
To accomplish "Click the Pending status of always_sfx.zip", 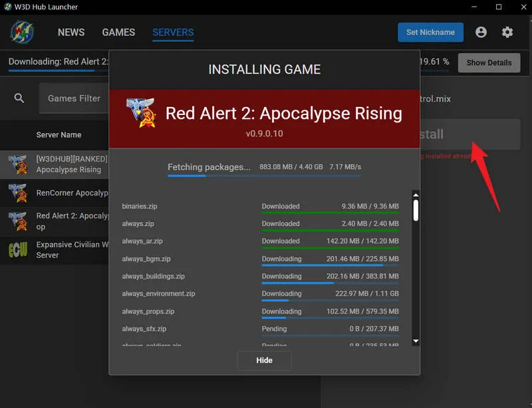I will coord(274,329).
